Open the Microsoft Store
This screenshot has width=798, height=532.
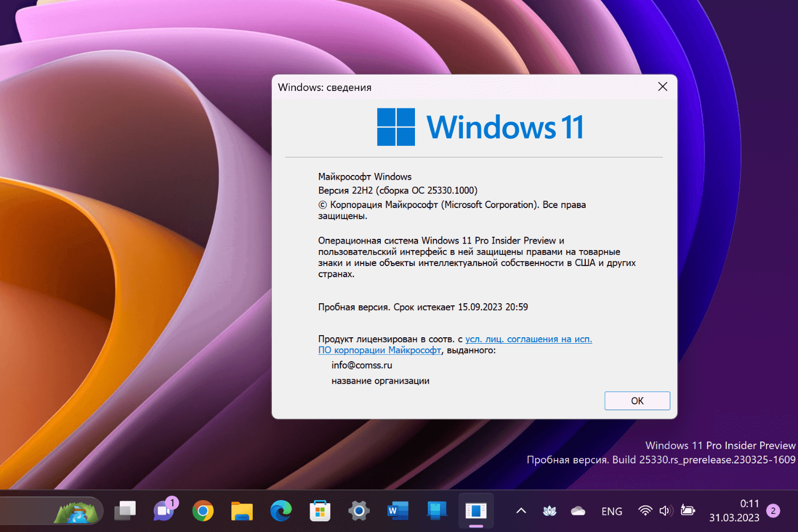[x=319, y=511]
